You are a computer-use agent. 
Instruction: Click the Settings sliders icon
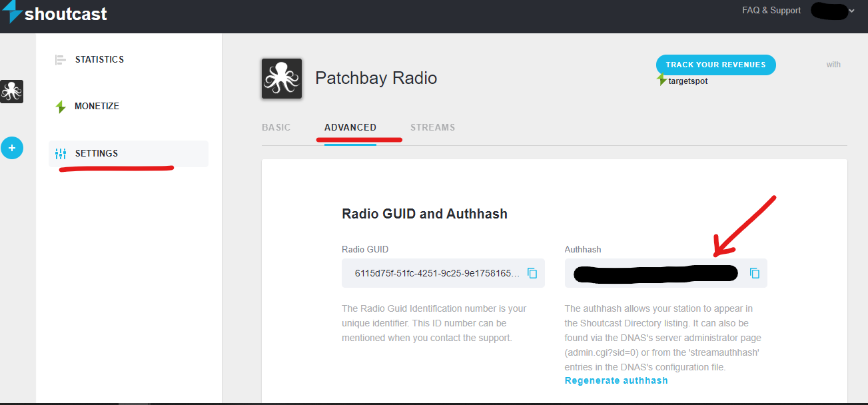point(61,154)
